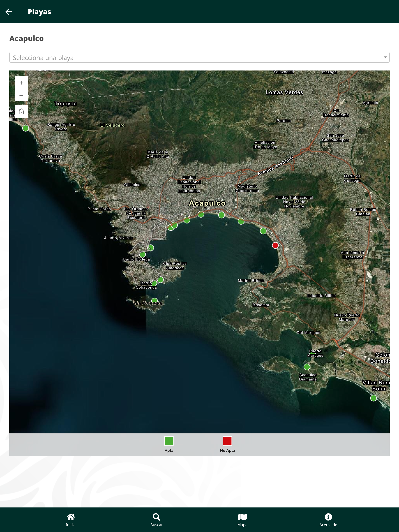Click the Del Marques map label

pyautogui.click(x=309, y=333)
